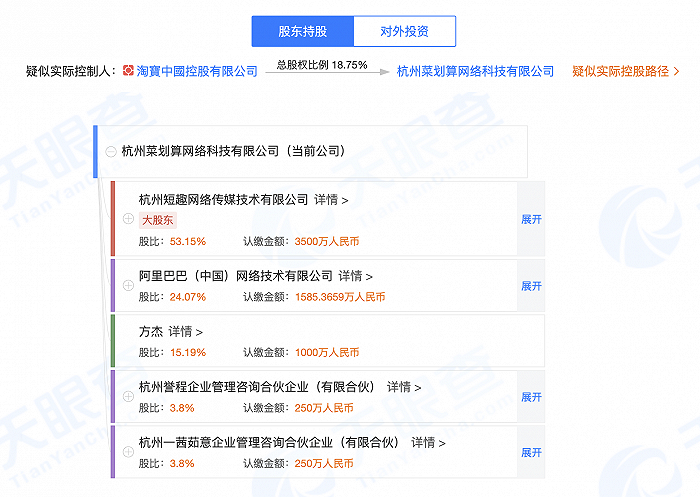Click the 阿里巴巴（中国）网络技术有限公司 name
Image resolution: width=700 pixels, height=497 pixels.
coord(236,276)
